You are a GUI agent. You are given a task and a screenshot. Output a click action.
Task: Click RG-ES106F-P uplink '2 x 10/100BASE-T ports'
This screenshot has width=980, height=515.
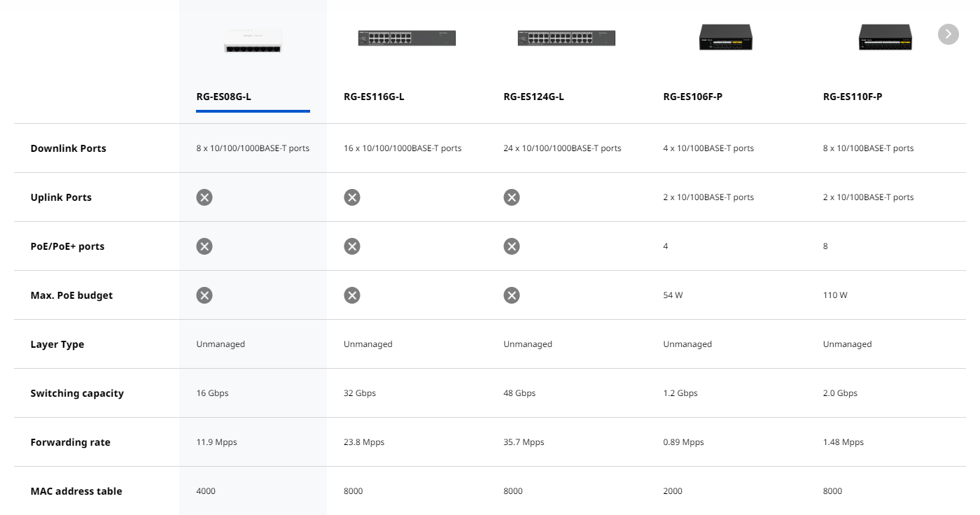[x=708, y=197]
